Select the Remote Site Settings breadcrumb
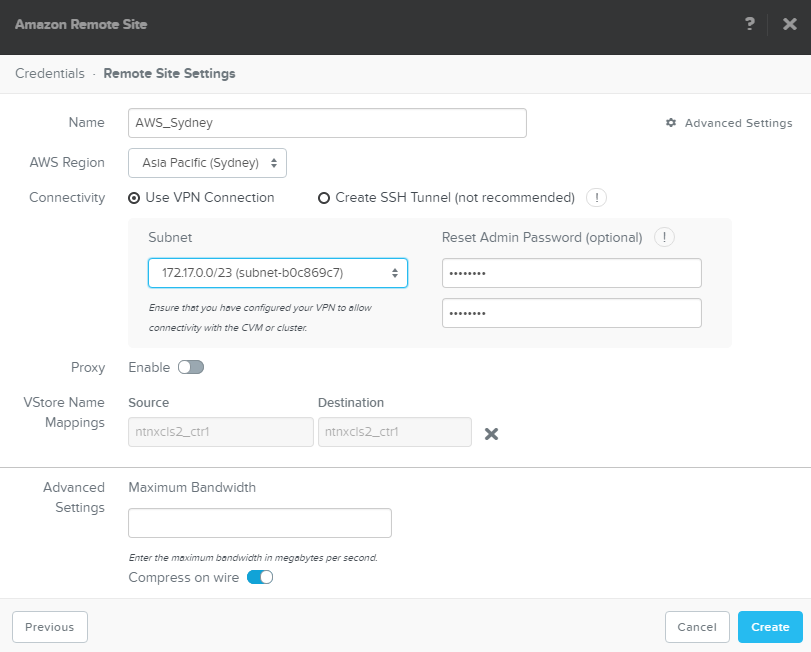Image resolution: width=811 pixels, height=652 pixels. point(169,73)
